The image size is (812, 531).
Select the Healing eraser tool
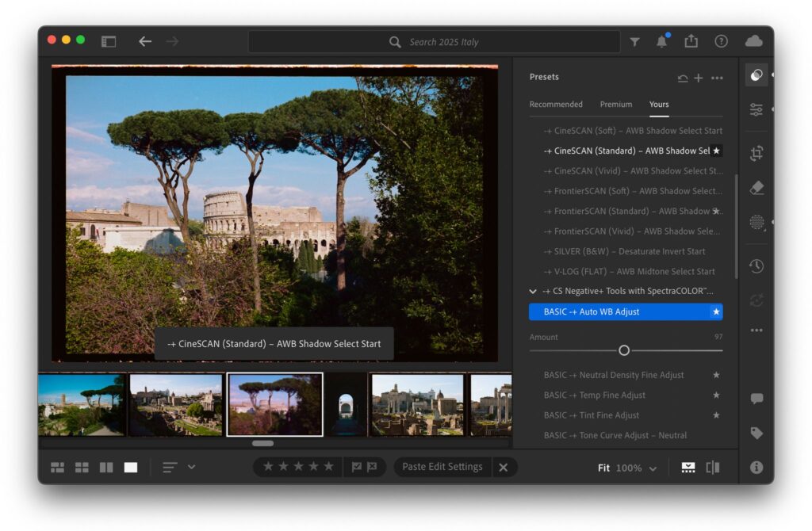point(756,187)
